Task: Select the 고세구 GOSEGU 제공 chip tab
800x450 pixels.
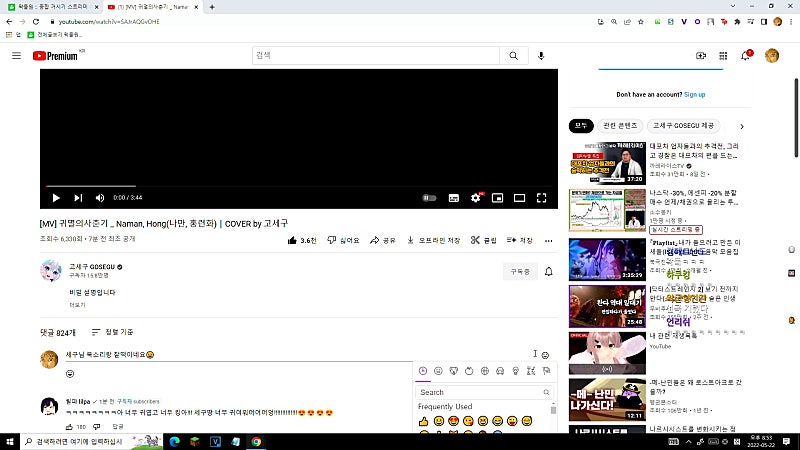Action: coord(683,126)
